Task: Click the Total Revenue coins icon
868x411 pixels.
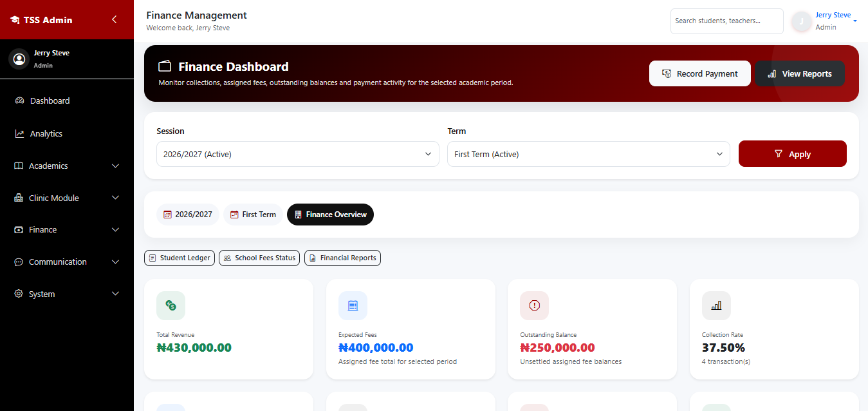Action: 171,305
